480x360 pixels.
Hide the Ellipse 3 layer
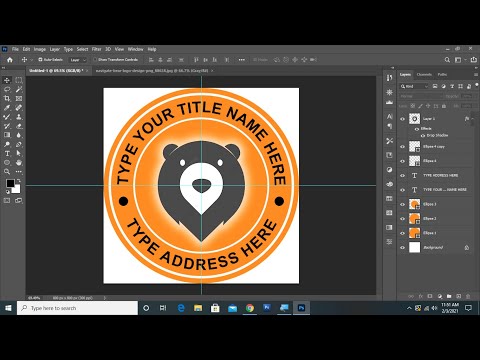coord(403,204)
